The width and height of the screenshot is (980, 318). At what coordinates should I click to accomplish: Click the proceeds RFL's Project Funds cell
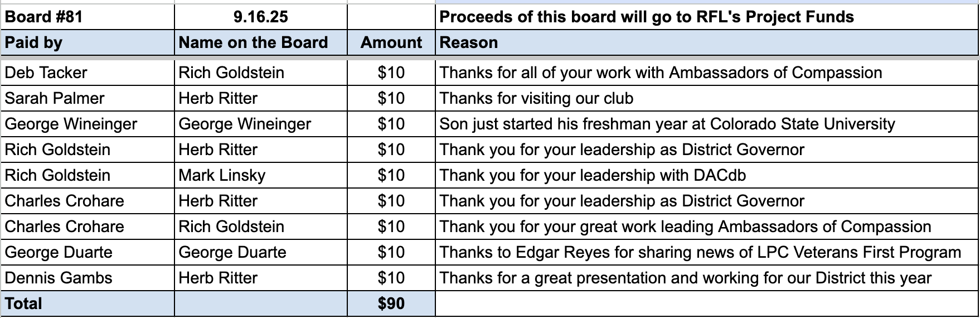[x=707, y=17]
